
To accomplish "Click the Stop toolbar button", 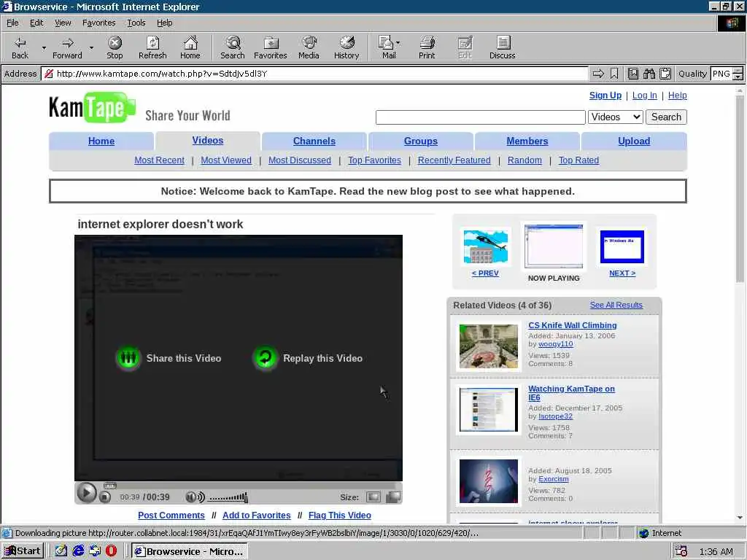I will 115,47.
